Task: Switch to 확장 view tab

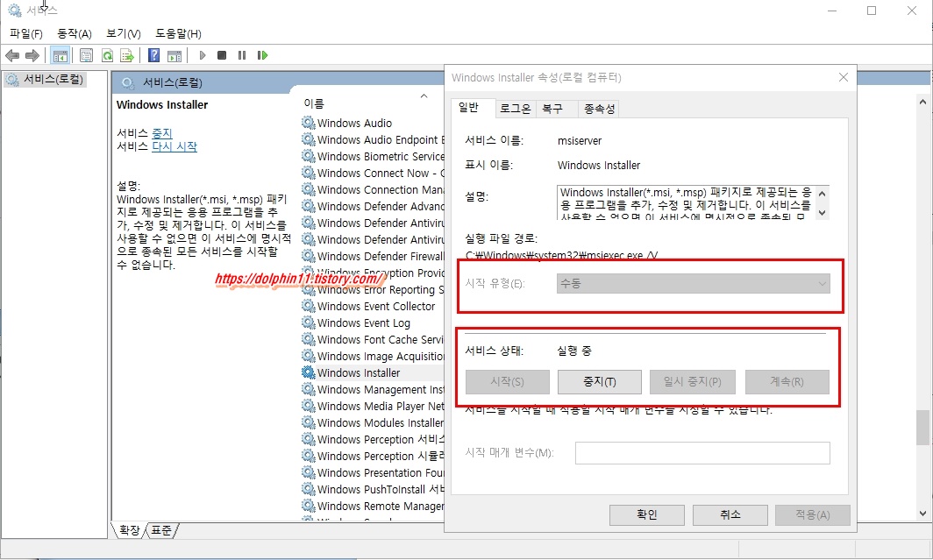Action: point(129,529)
